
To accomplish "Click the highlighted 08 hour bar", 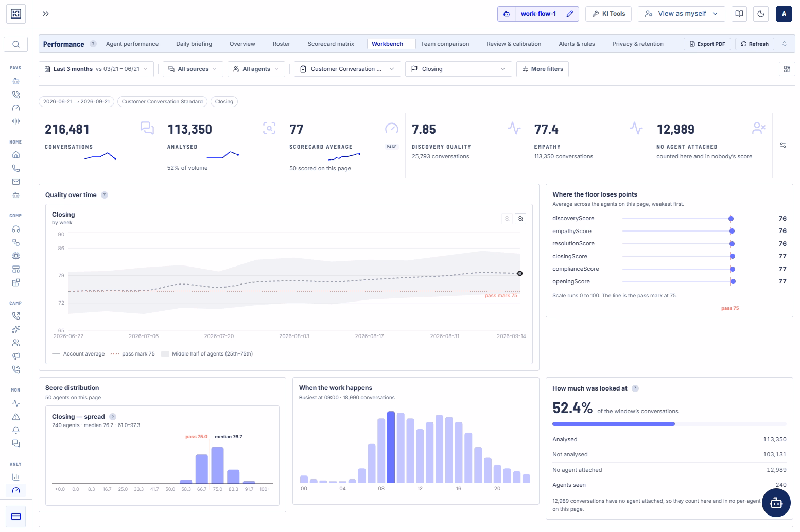I will tap(391, 447).
